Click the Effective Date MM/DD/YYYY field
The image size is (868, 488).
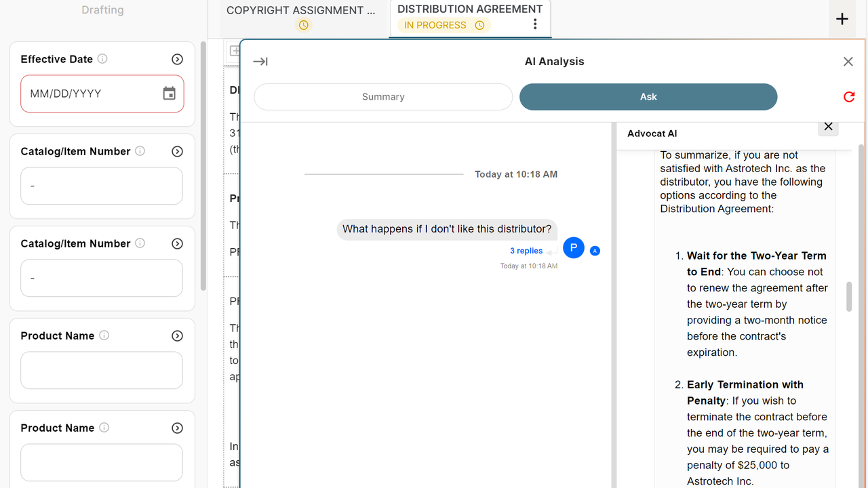coord(102,94)
